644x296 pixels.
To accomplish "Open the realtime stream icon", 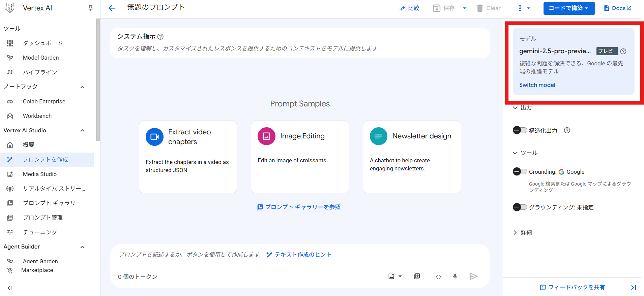I will [x=10, y=189].
